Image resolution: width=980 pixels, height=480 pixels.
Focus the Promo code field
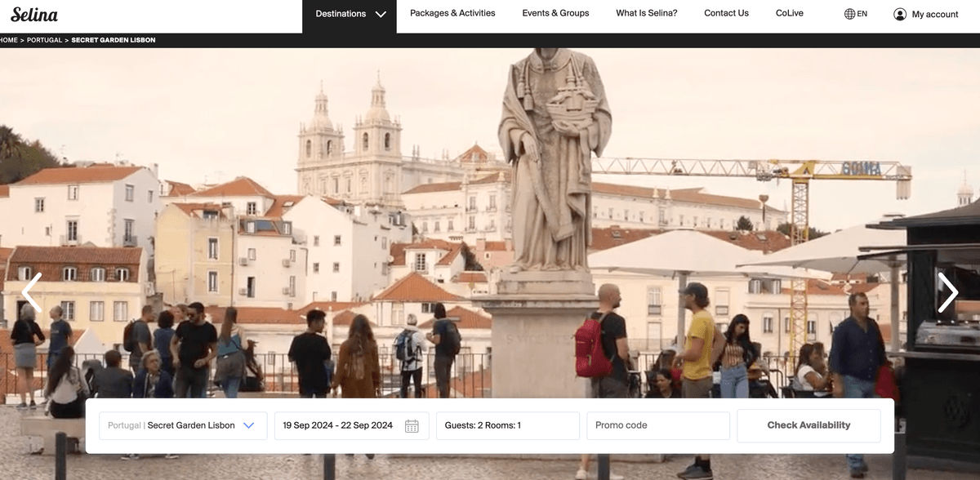(x=658, y=425)
